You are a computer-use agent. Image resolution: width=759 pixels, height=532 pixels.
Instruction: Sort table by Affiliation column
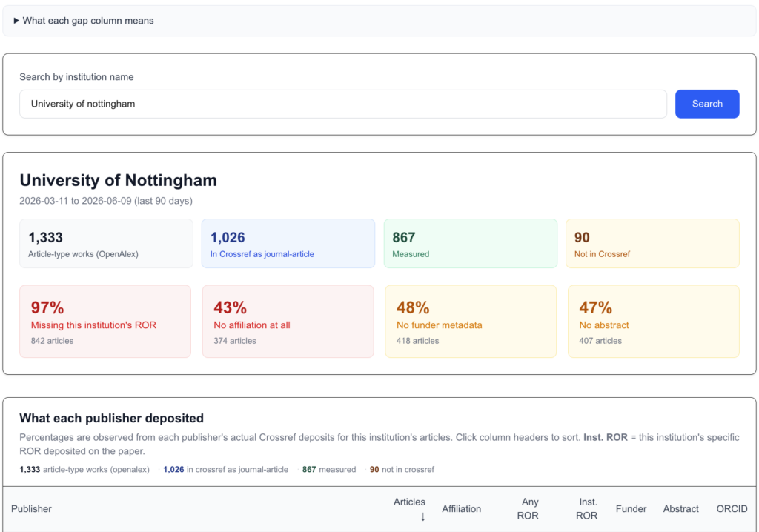click(x=461, y=509)
